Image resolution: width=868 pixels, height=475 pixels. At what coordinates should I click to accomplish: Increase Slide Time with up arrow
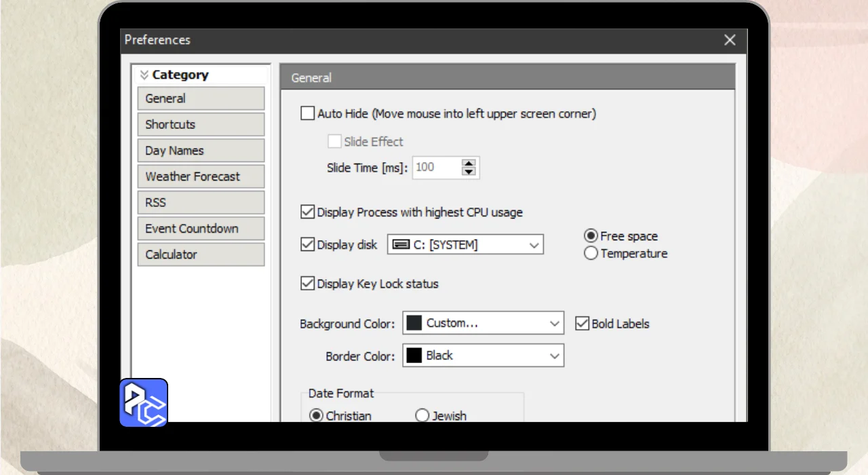pos(469,163)
